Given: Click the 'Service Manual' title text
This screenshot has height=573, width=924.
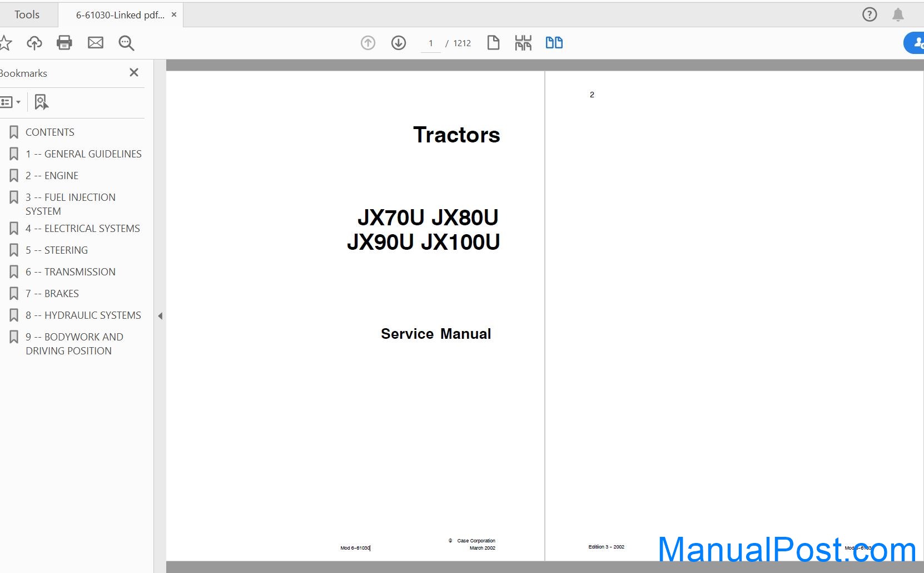Looking at the screenshot, I should coord(436,334).
